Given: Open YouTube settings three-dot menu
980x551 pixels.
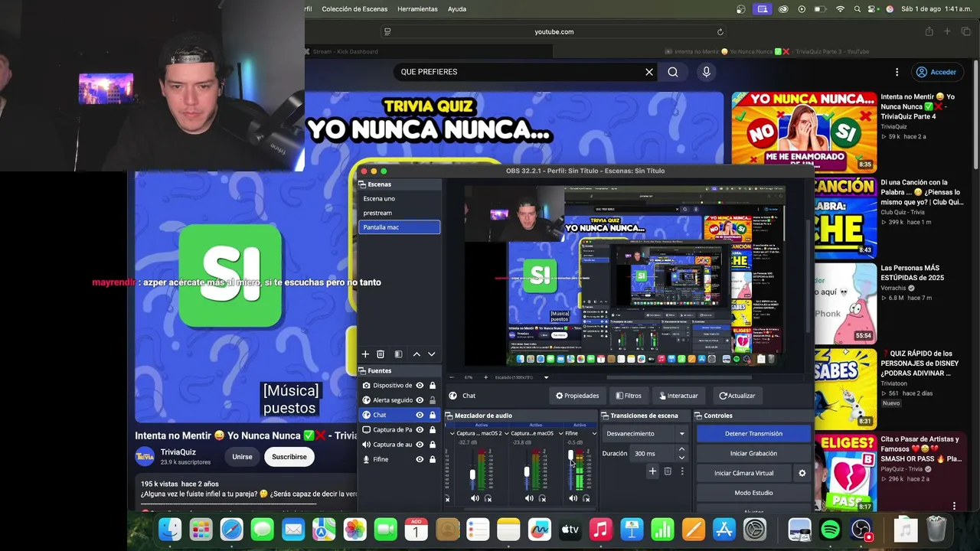Looking at the screenshot, I should pyautogui.click(x=897, y=72).
